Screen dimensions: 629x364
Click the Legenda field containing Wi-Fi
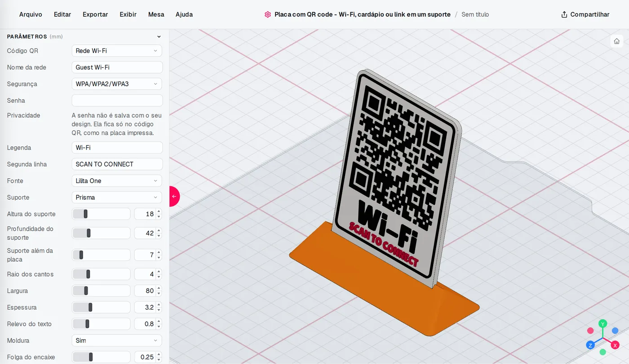(x=117, y=148)
